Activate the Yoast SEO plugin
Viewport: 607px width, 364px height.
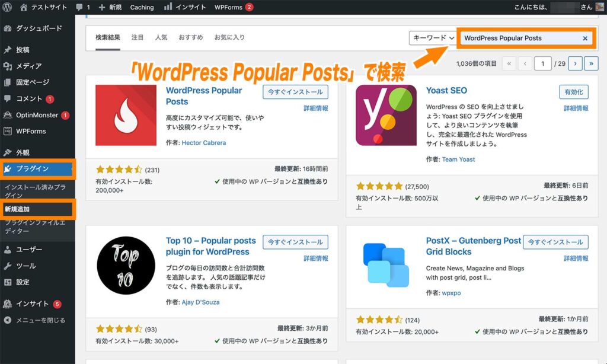tap(573, 91)
